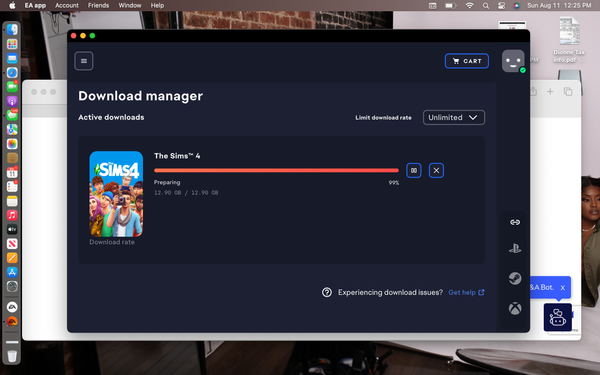Click the Get help link

click(466, 292)
